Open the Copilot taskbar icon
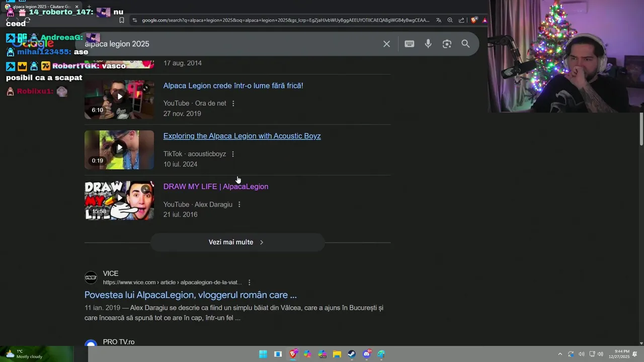 [x=307, y=354]
